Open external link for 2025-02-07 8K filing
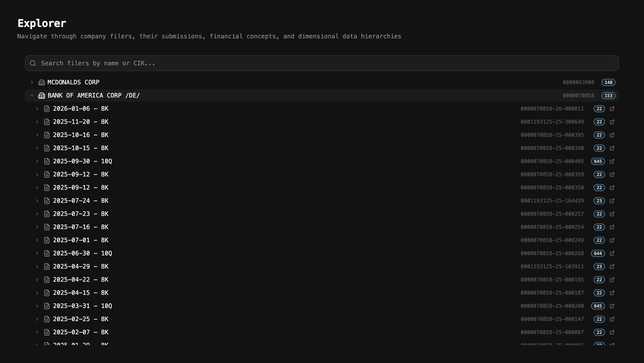This screenshot has width=644, height=363. click(612, 332)
